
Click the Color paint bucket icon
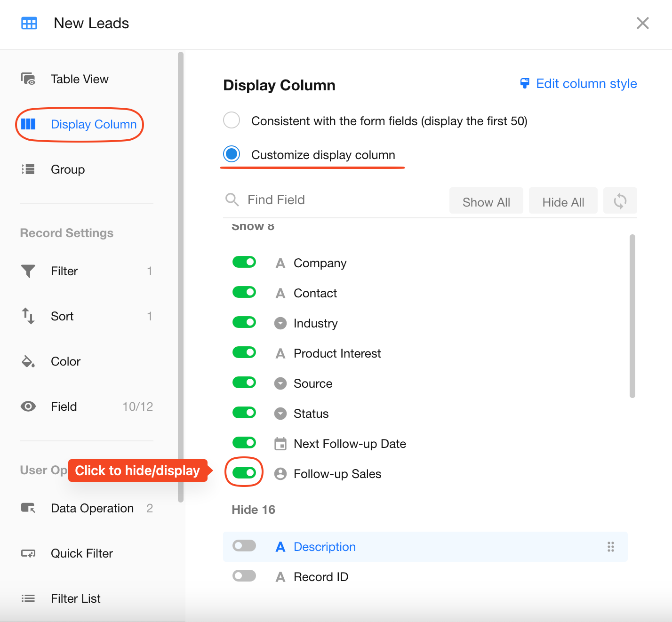tap(28, 361)
